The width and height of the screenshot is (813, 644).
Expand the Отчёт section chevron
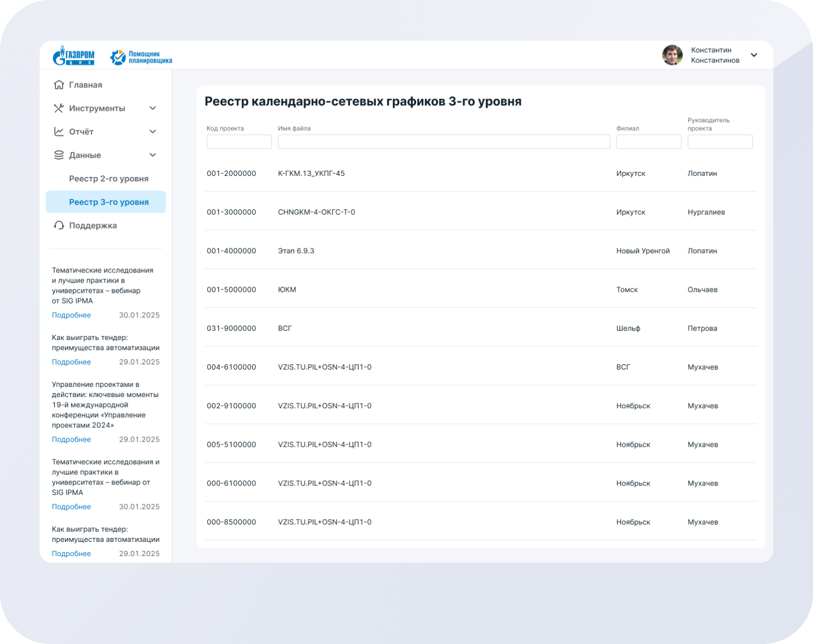pos(152,132)
